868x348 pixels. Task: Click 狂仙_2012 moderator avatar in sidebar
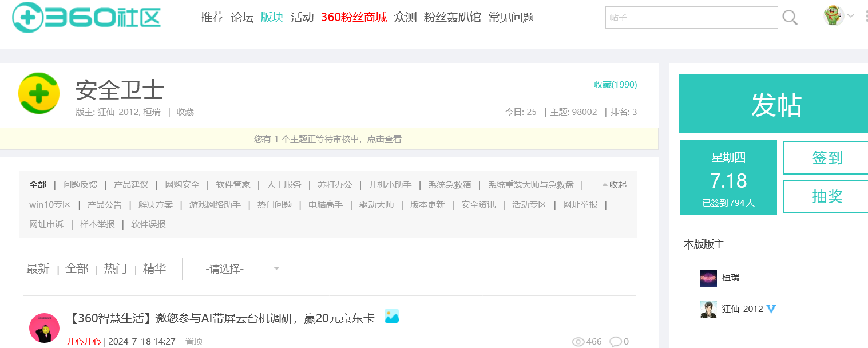(x=708, y=309)
